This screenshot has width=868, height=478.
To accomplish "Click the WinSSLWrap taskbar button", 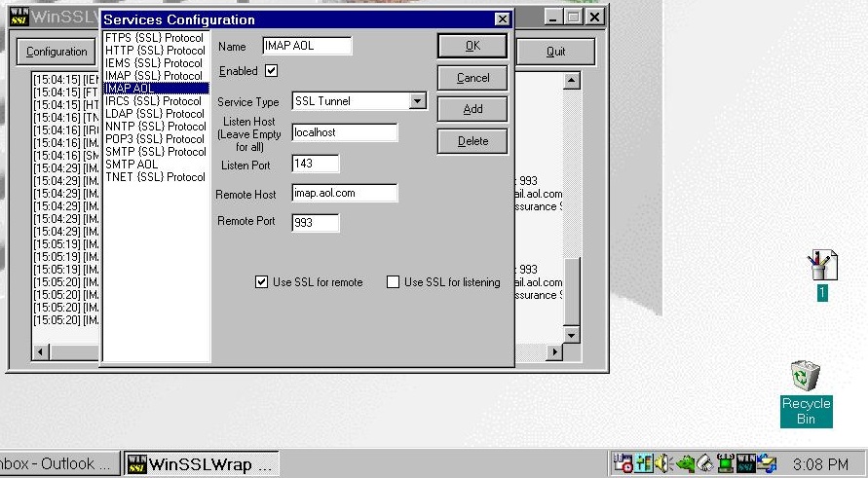I will pos(201,463).
